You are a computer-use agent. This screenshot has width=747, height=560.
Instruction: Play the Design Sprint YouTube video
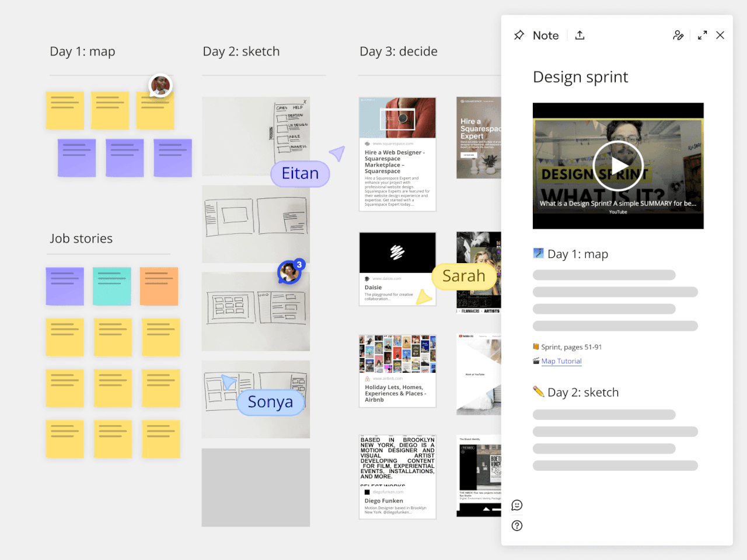click(617, 166)
